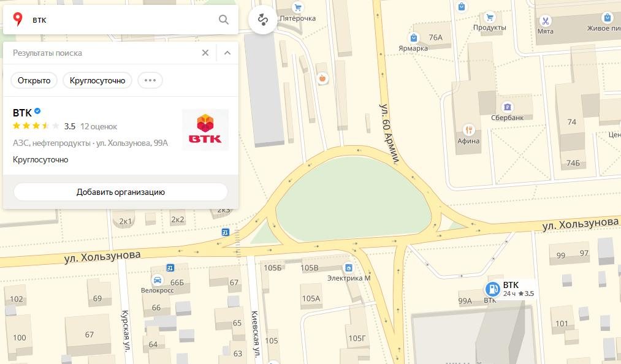Click the search magnifier icon
This screenshot has height=364, width=621.
point(223,20)
